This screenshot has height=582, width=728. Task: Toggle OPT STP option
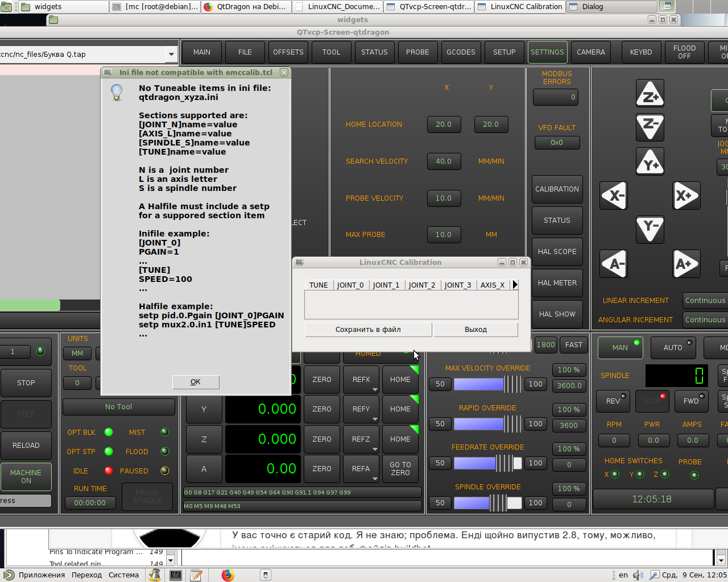pos(109,451)
